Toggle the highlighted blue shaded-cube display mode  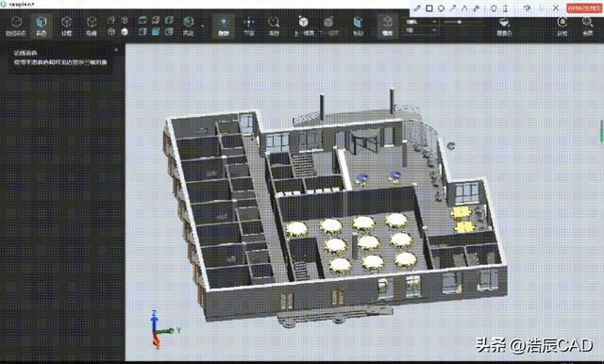41,25
